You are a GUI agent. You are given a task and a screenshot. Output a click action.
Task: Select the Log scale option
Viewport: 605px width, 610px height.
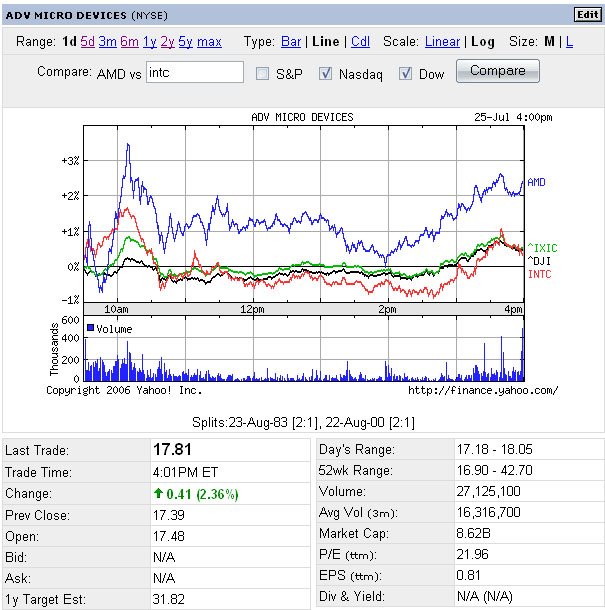tap(482, 42)
